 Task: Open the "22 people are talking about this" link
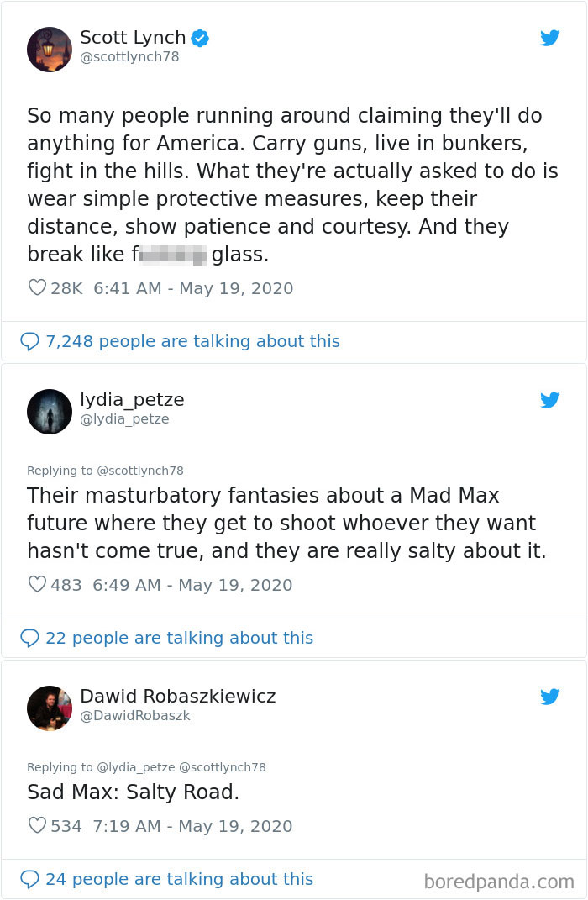pos(179,638)
